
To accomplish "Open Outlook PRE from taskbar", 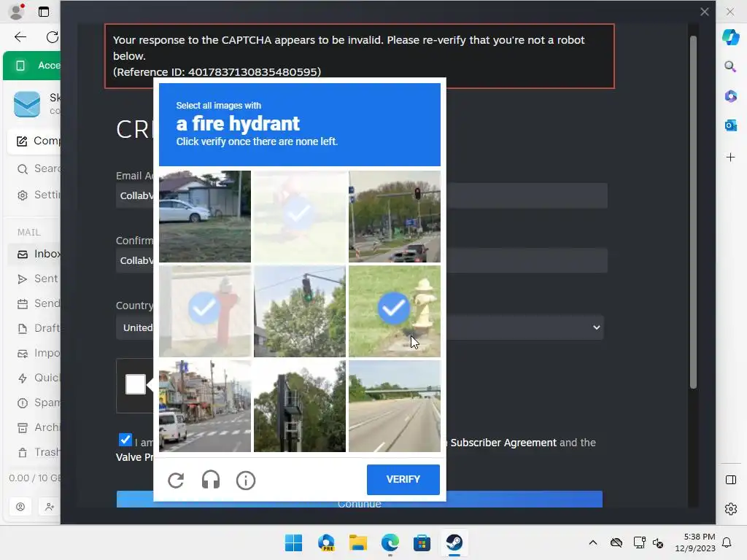I will [x=326, y=542].
